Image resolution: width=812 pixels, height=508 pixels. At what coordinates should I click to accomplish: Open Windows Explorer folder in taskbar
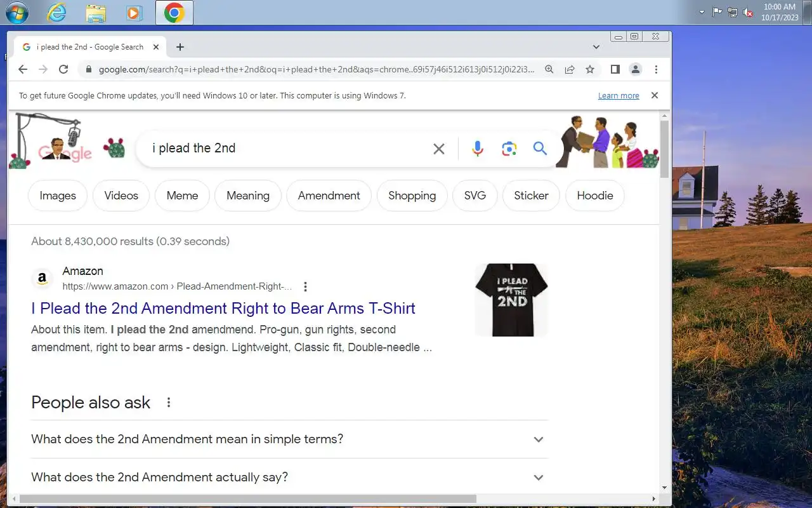coord(96,13)
